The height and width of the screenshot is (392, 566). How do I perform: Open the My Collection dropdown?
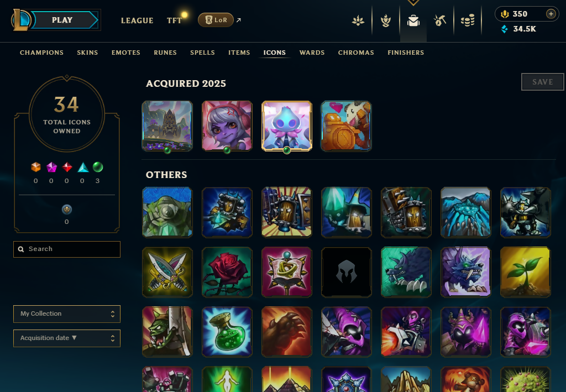pyautogui.click(x=67, y=313)
